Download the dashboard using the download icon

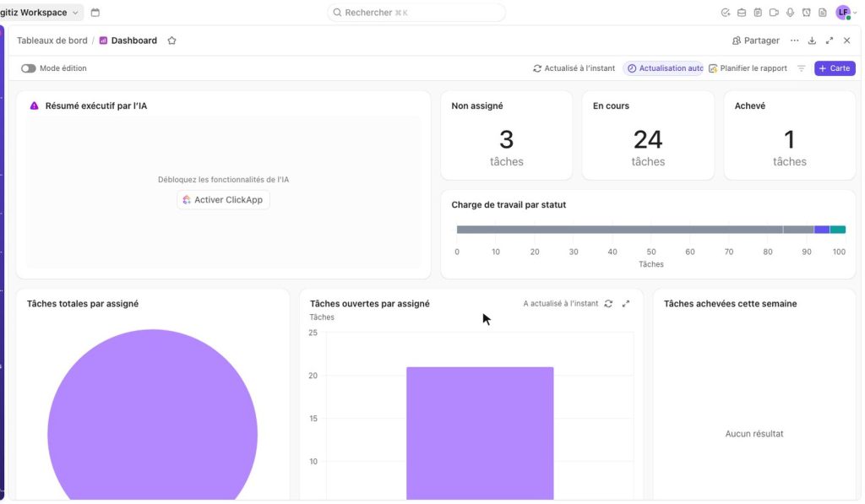tap(812, 41)
